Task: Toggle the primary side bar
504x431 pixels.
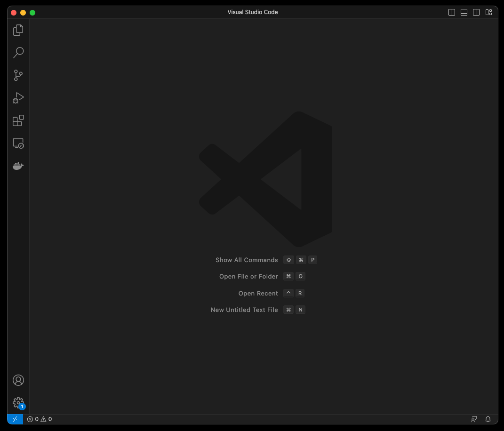Action: click(x=452, y=12)
